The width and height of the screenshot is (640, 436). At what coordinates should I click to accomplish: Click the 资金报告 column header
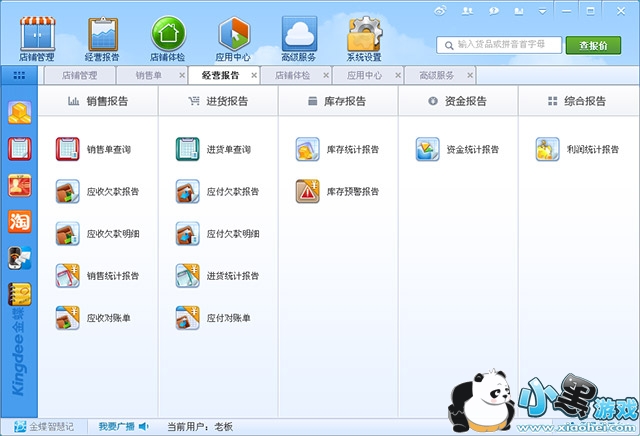tap(458, 101)
